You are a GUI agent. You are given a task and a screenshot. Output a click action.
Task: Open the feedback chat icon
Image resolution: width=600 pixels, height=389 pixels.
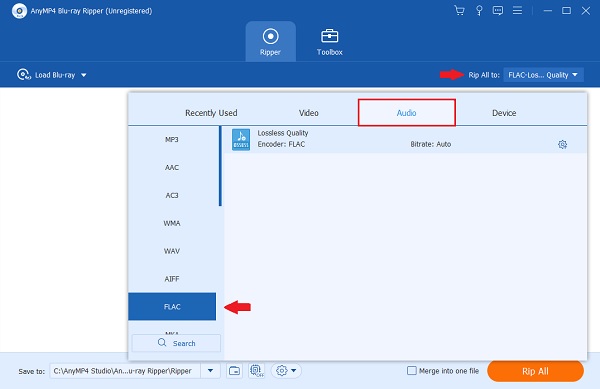(498, 11)
